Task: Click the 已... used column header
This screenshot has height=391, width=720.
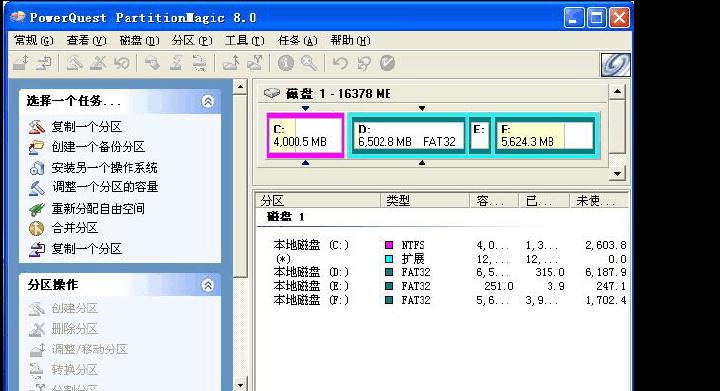Action: 545,201
